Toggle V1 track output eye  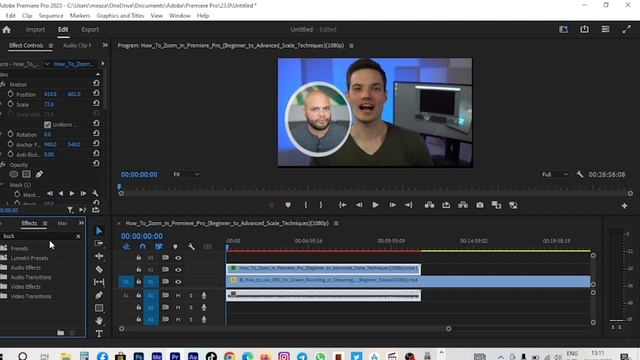178,282
